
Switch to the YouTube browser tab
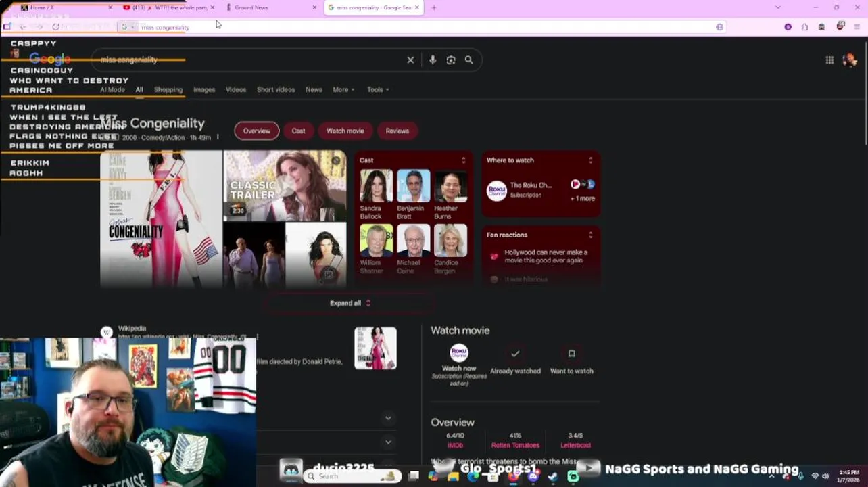(168, 7)
